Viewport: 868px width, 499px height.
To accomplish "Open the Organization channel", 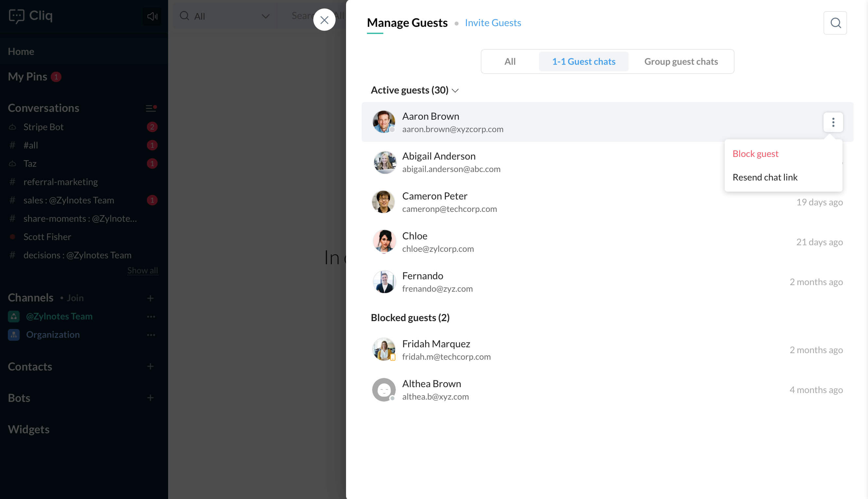I will [53, 335].
